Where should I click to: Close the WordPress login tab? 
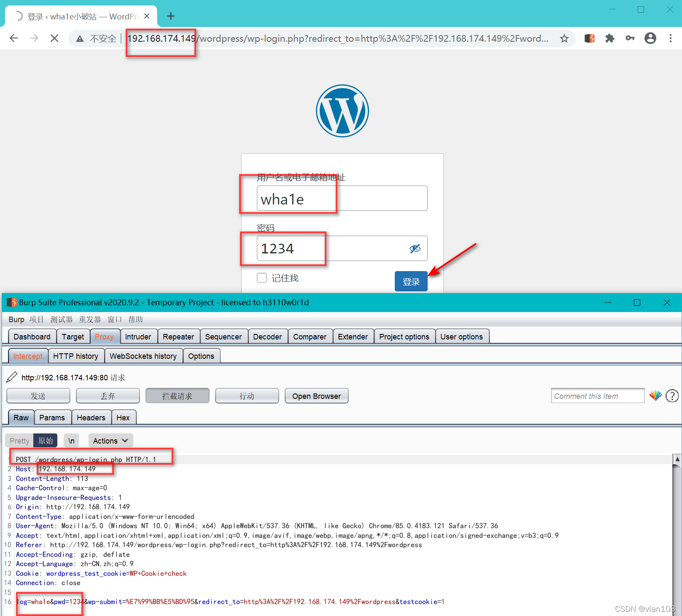tap(147, 16)
